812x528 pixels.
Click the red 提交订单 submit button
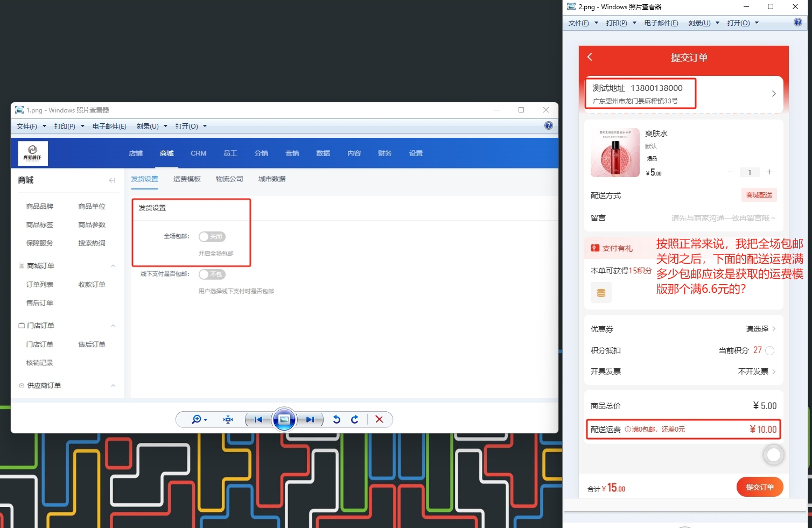[x=759, y=487]
